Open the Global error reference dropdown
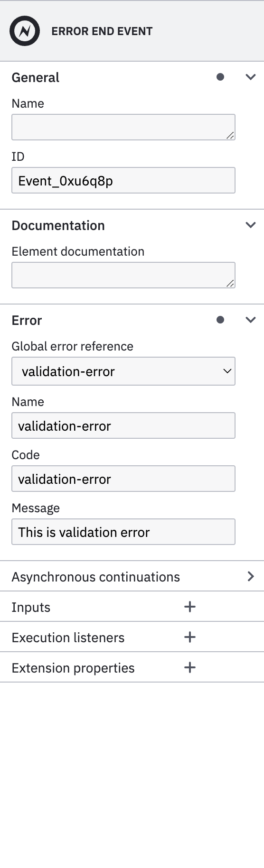264x868 pixels. click(x=123, y=371)
